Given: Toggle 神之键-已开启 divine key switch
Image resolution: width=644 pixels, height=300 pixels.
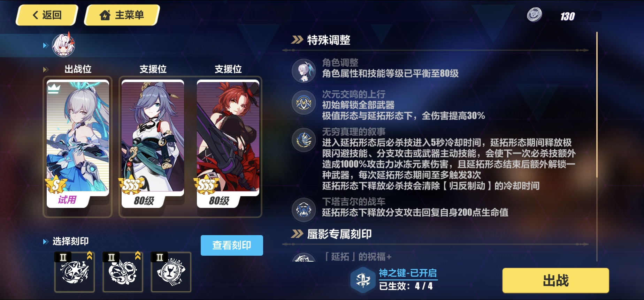Looking at the screenshot, I should pos(408,273).
